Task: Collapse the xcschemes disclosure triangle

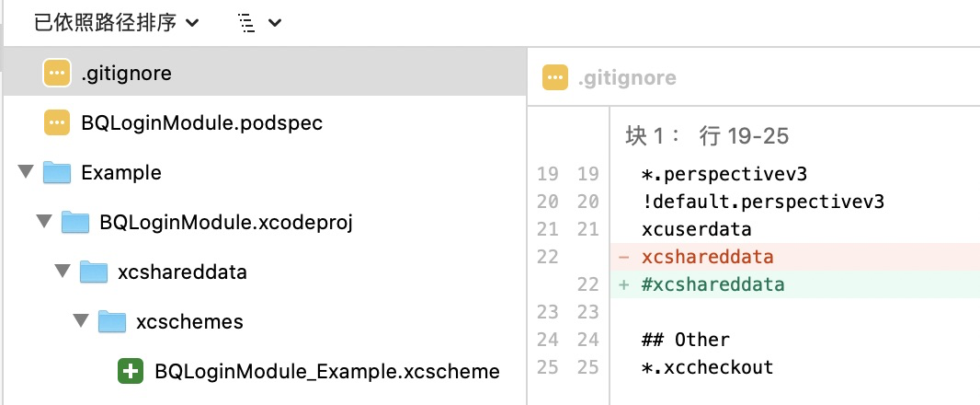Action: click(x=81, y=320)
